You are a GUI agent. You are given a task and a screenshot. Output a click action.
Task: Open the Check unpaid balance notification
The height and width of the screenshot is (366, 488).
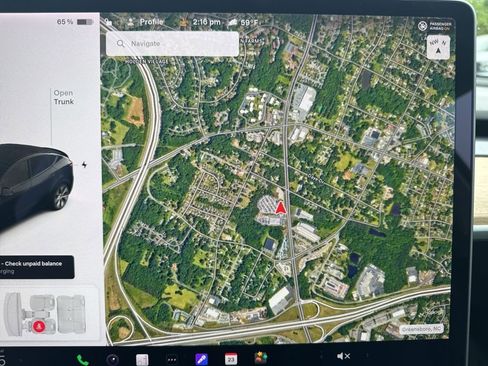(36, 267)
